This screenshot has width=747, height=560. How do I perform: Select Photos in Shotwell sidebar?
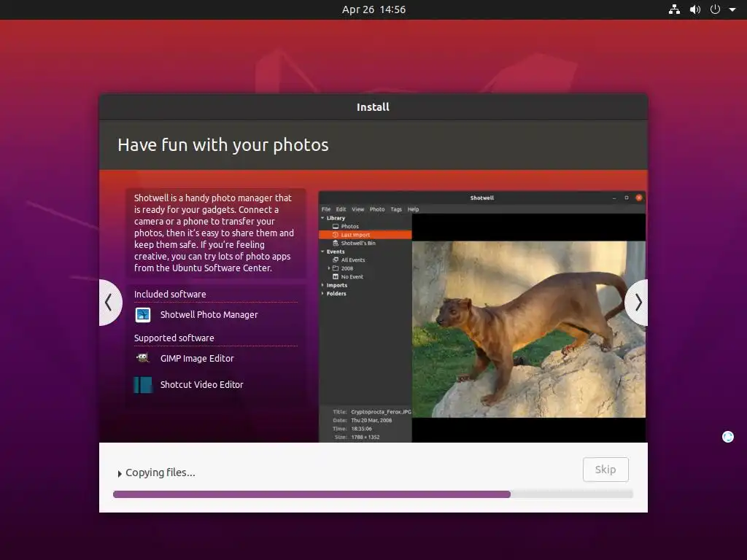(349, 227)
